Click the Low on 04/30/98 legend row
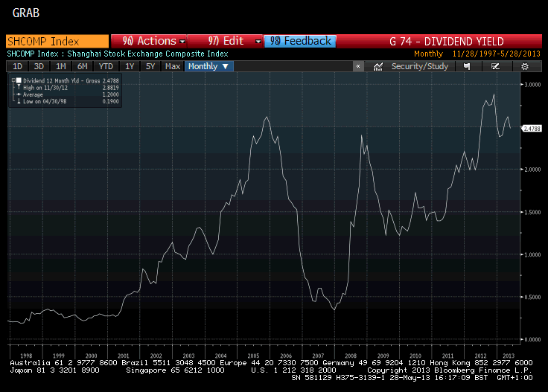548x392 pixels. (67, 102)
